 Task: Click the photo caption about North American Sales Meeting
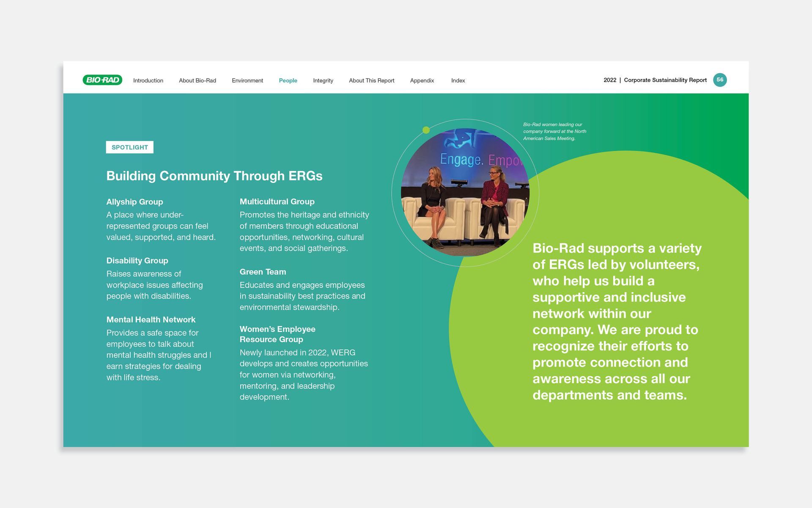tap(554, 131)
